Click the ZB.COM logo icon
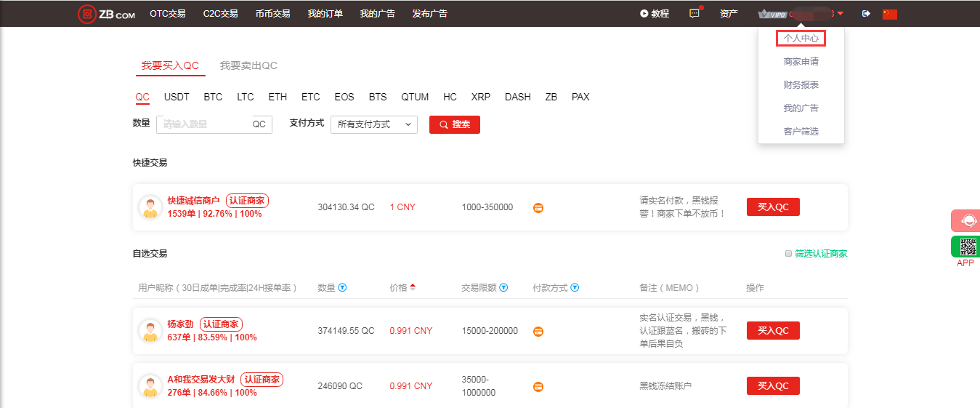The width and height of the screenshot is (980, 408). pos(87,14)
